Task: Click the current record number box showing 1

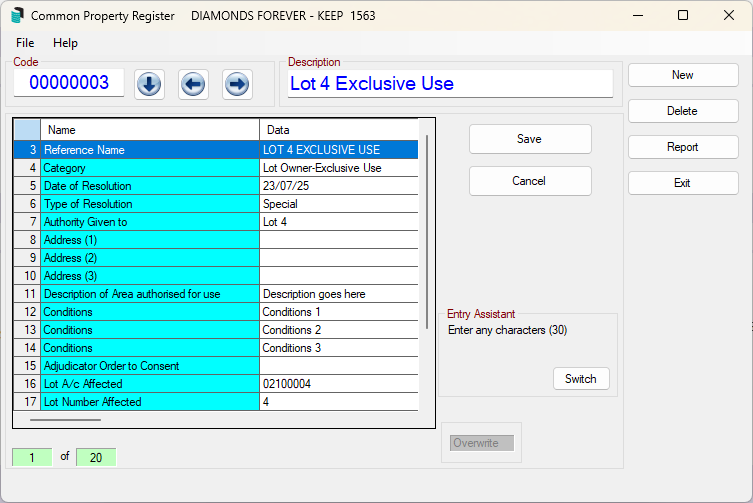Action: pos(32,457)
